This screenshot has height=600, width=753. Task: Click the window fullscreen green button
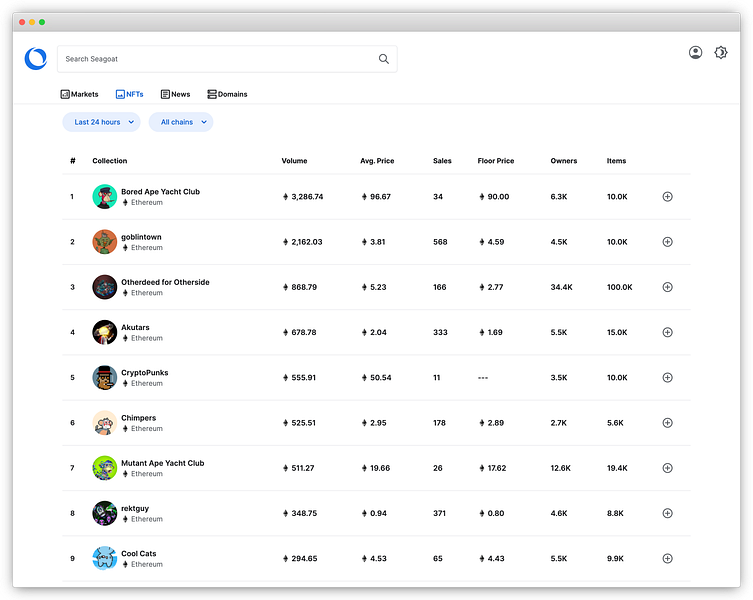42,22
